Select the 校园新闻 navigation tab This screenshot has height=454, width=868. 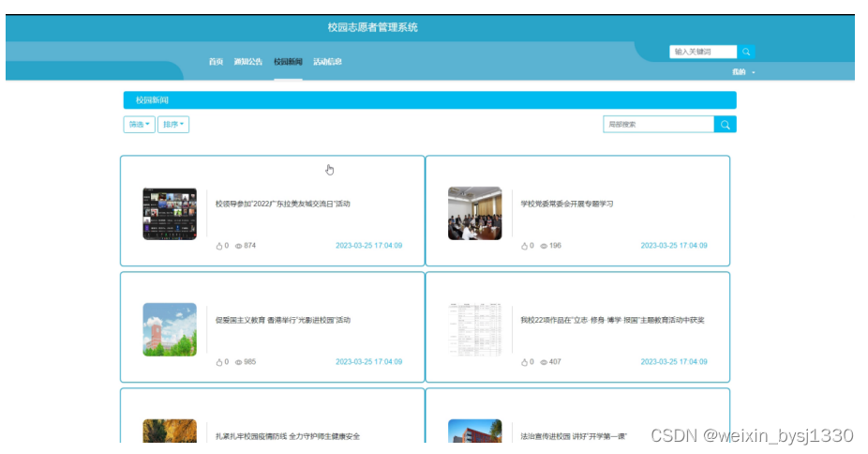288,62
